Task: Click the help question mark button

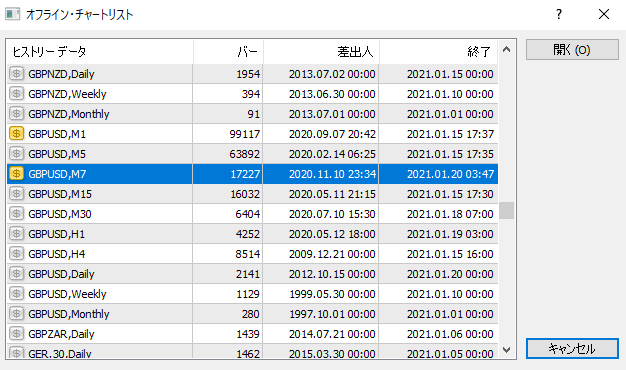Action: click(559, 14)
